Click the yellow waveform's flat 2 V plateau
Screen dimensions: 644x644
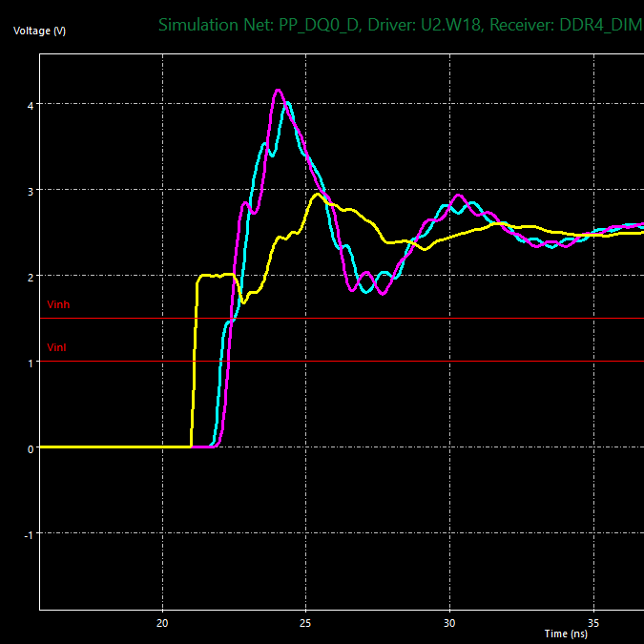216,275
